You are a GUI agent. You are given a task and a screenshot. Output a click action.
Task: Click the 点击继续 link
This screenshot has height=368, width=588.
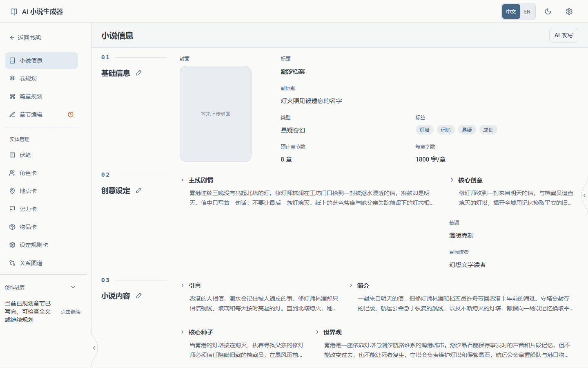(71, 312)
